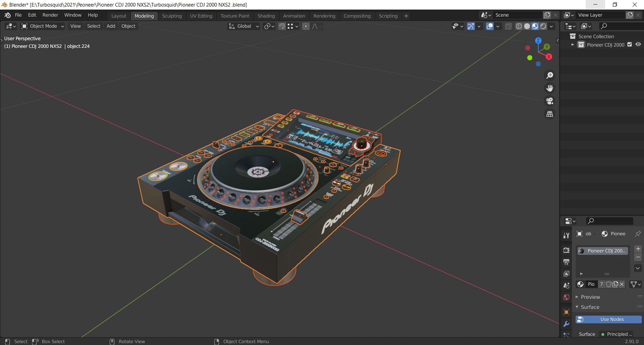Toggle proportional editing
This screenshot has width=644, height=345.
point(306,26)
